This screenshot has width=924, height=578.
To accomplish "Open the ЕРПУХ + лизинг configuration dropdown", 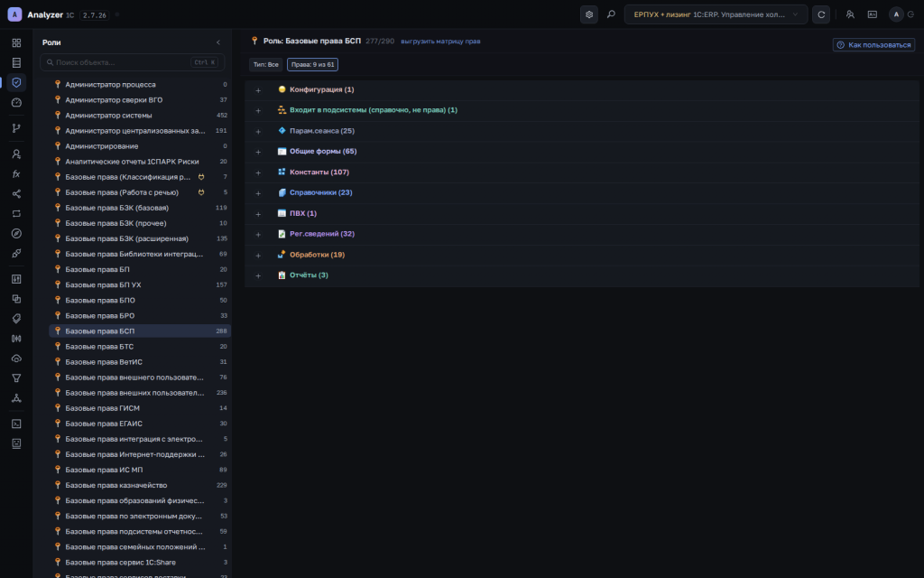I will pyautogui.click(x=716, y=14).
